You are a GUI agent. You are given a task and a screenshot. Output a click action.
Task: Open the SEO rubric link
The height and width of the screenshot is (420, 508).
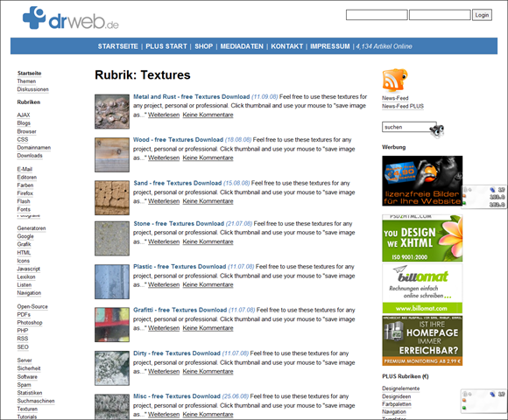point(23,346)
